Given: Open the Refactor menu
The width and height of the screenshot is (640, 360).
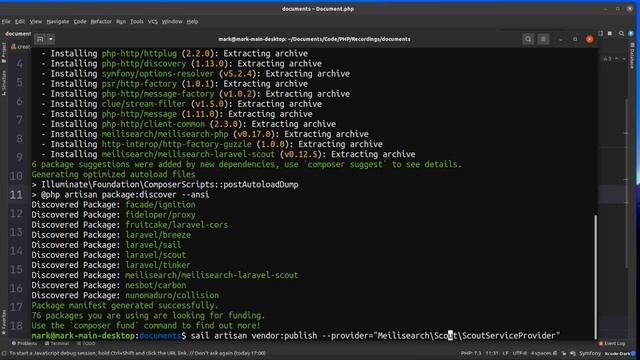Looking at the screenshot, I should coord(101,22).
